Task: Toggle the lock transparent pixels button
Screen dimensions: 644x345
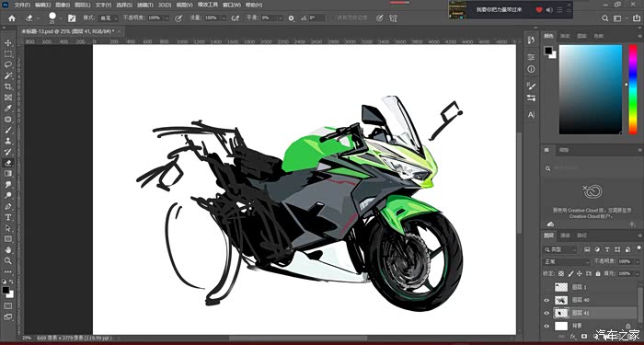Action: tap(561, 273)
